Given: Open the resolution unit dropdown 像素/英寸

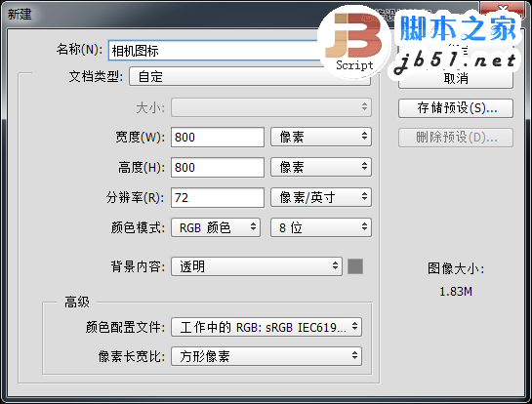Looking at the screenshot, I should 321,197.
